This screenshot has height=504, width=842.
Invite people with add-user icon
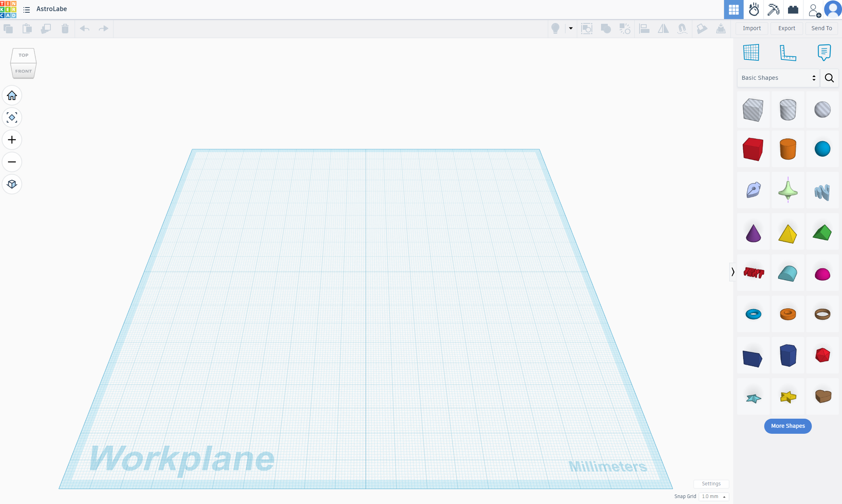coord(814,10)
